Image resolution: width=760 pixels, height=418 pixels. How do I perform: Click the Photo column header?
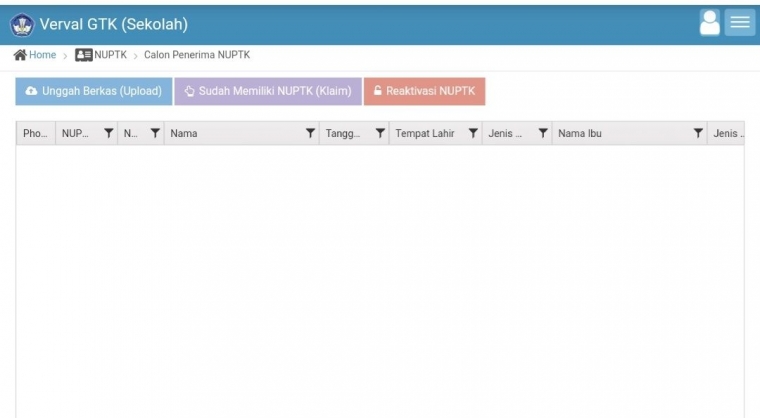click(35, 134)
